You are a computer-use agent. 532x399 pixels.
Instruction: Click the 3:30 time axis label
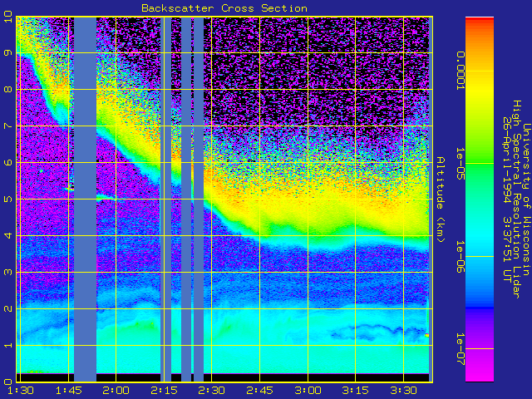point(403,391)
